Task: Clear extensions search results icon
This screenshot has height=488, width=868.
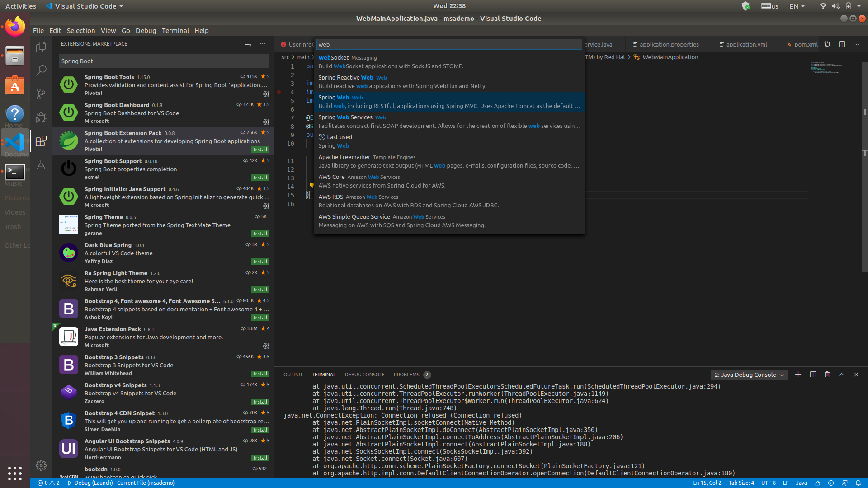Action: coord(248,44)
